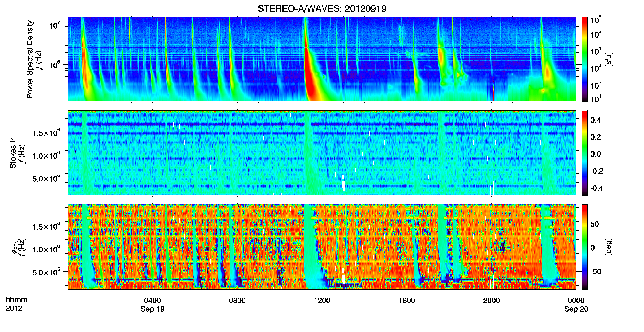Open the Stokes V spectrogram panel
Screen dimensions: 644x332
(322, 153)
